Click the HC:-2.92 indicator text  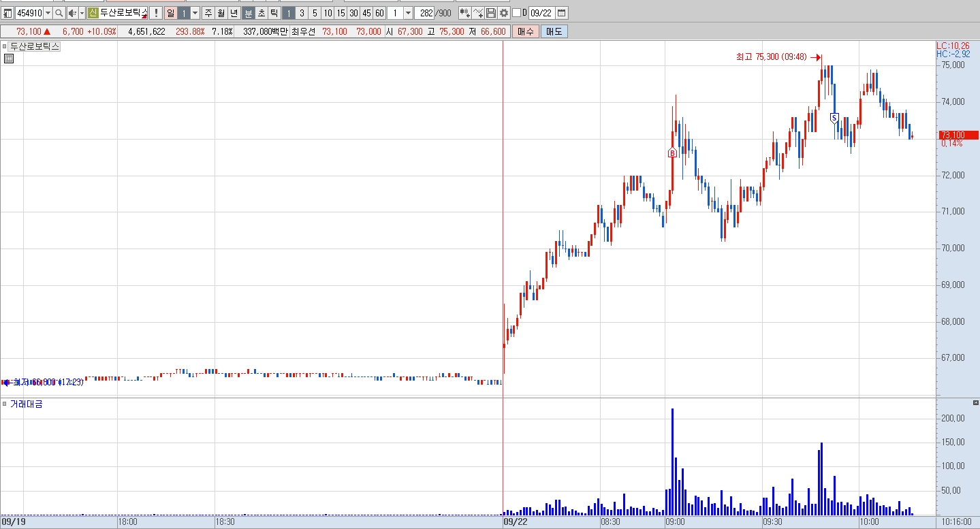pyautogui.click(x=953, y=54)
